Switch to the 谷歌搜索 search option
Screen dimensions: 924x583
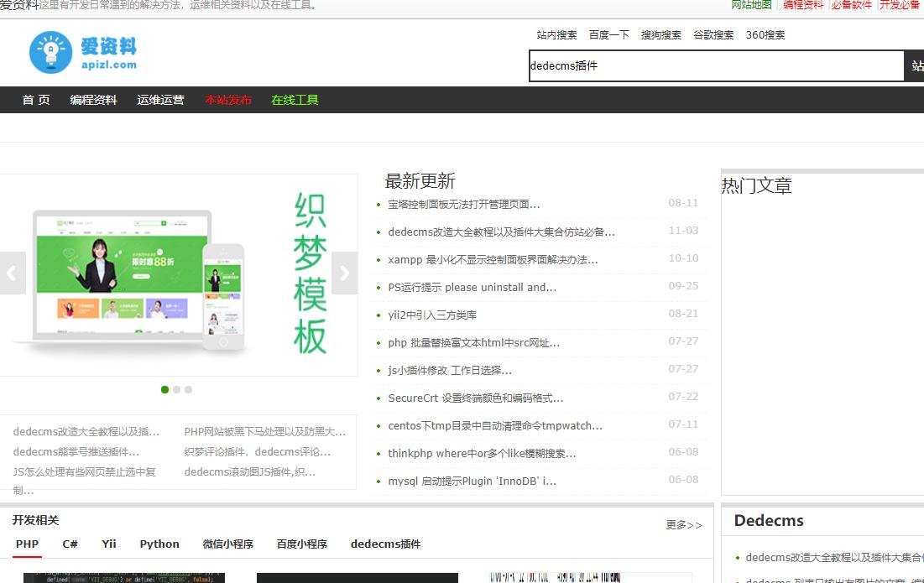(713, 34)
